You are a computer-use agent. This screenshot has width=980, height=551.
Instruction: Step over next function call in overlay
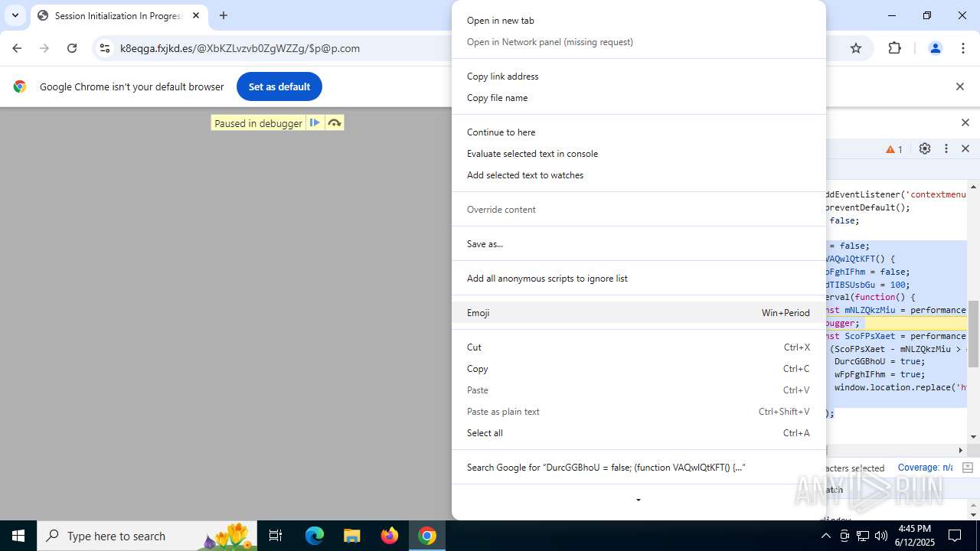click(335, 122)
